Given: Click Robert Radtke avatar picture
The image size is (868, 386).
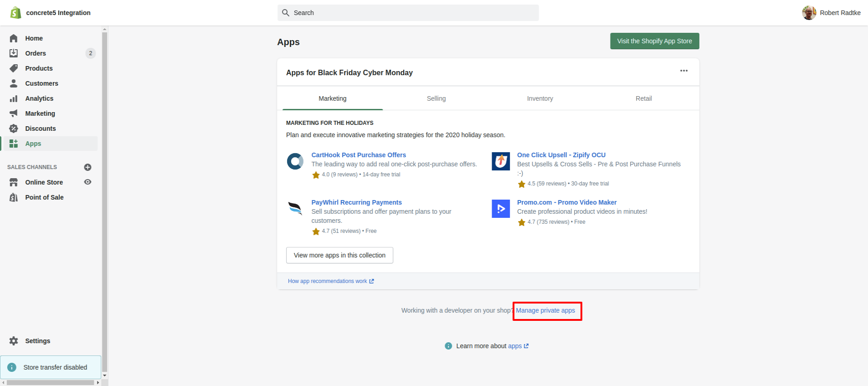Looking at the screenshot, I should (809, 13).
